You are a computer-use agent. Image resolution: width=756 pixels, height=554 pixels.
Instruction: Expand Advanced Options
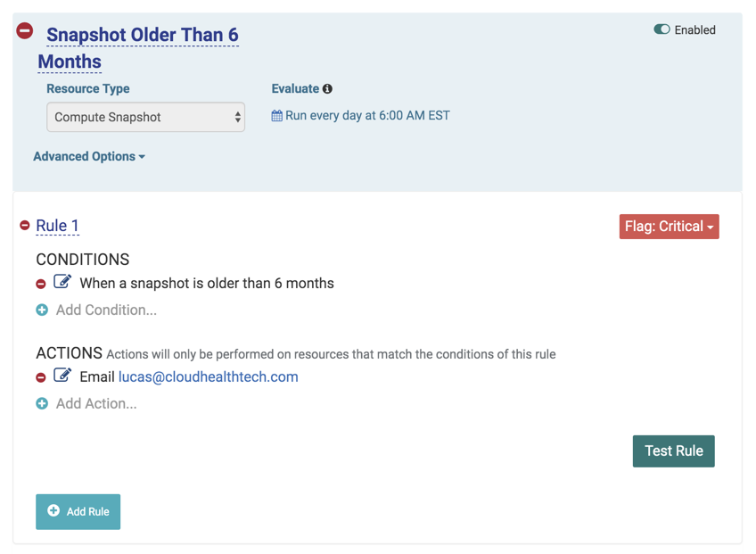point(89,157)
